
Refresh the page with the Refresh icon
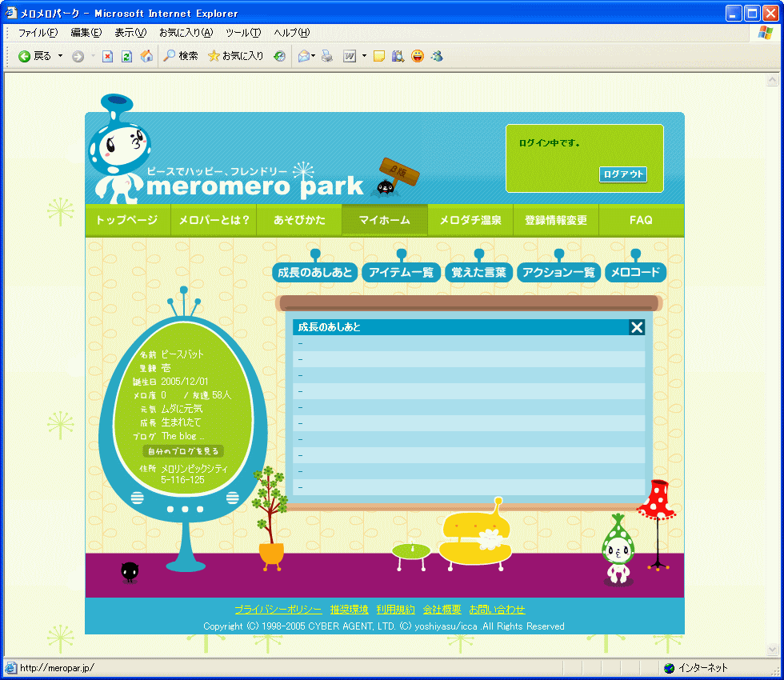(x=126, y=56)
